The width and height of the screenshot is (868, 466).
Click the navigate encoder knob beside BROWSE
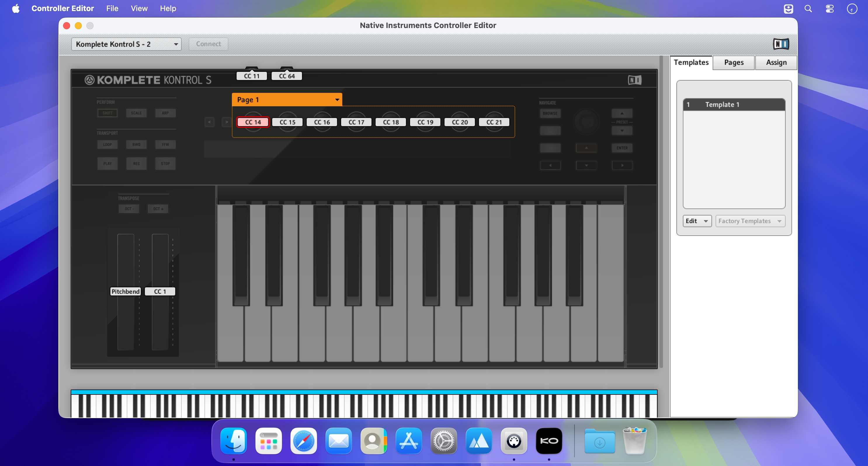[586, 122]
